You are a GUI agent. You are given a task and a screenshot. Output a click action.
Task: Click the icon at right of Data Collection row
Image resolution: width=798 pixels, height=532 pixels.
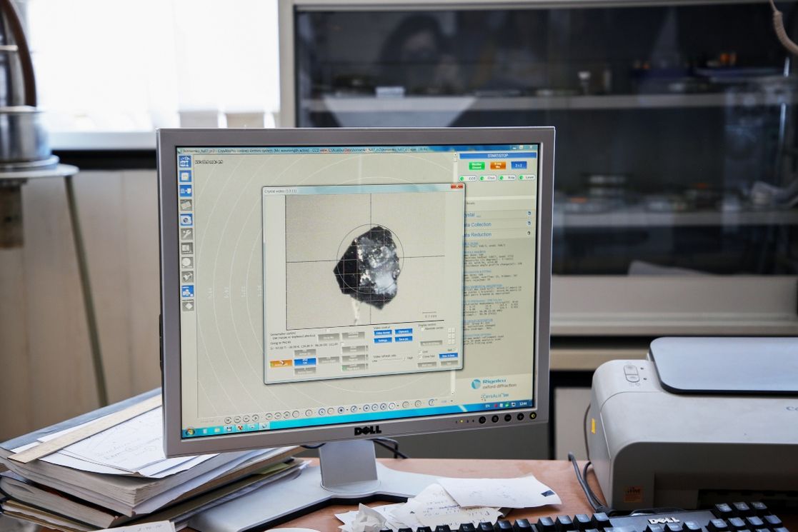point(529,223)
